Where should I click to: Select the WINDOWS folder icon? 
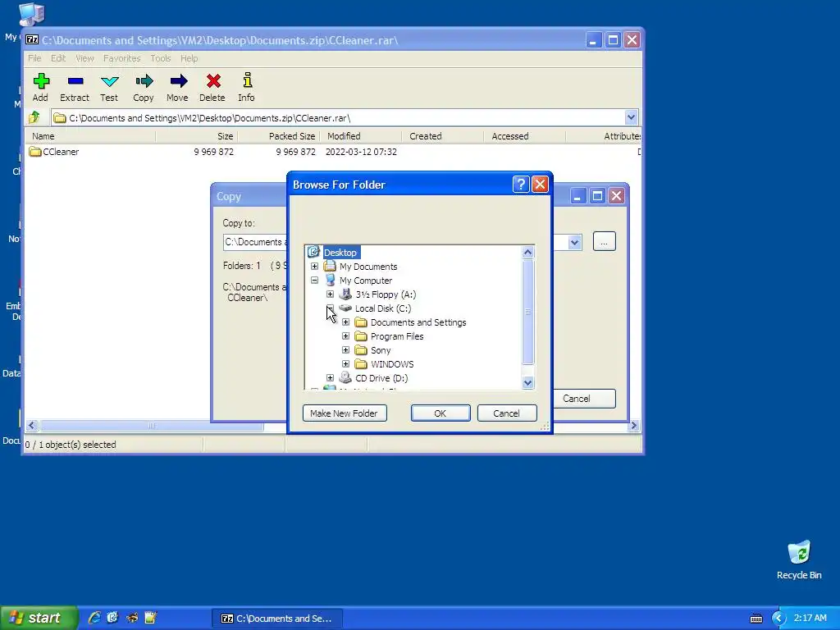tap(361, 363)
